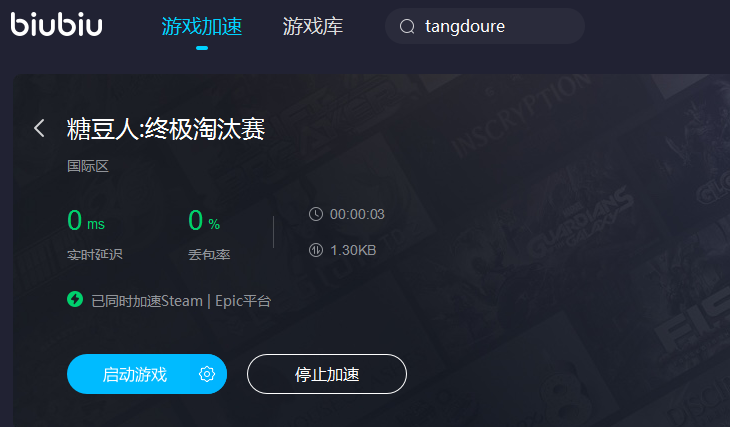Image resolution: width=730 pixels, height=427 pixels.
Task: Click the clock icon beside elapsed time
Action: pos(316,214)
